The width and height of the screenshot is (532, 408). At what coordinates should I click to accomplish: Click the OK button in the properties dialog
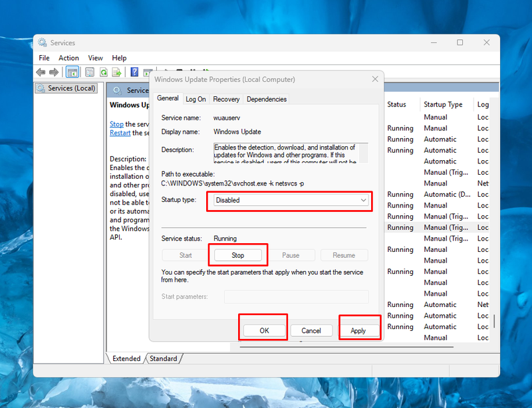click(x=264, y=330)
